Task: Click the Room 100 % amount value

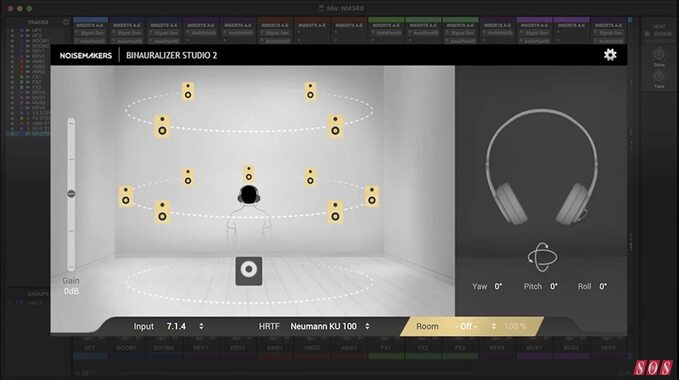Action: (x=515, y=326)
